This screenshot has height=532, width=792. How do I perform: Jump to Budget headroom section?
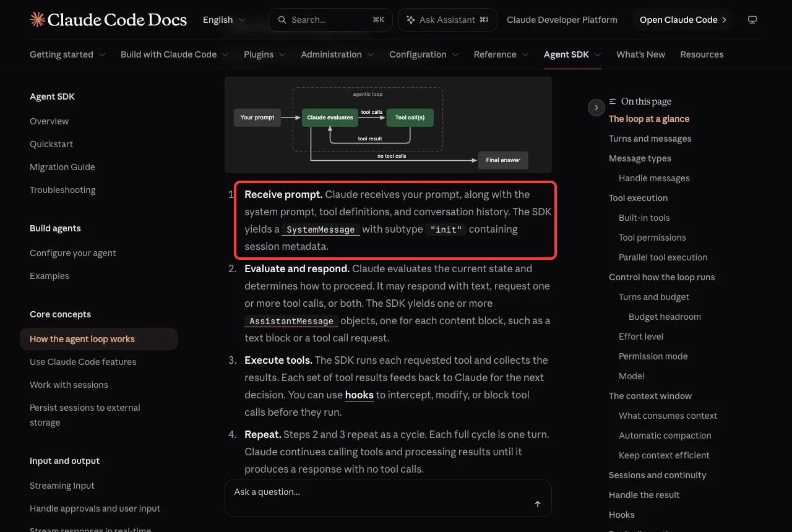click(665, 317)
